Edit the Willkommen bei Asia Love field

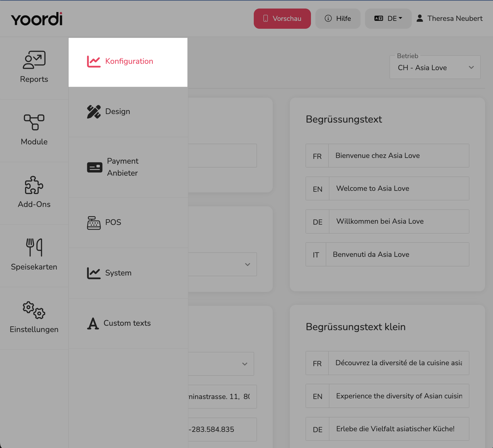399,221
